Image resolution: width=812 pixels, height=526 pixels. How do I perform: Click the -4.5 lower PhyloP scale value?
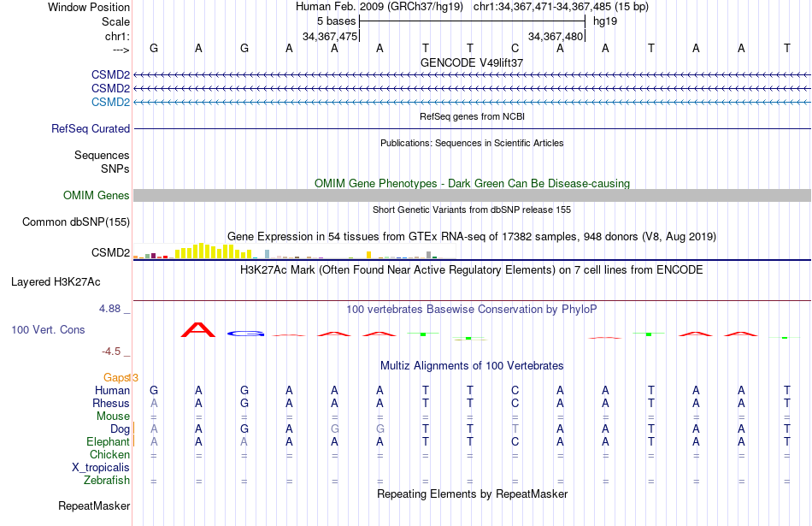[111, 352]
